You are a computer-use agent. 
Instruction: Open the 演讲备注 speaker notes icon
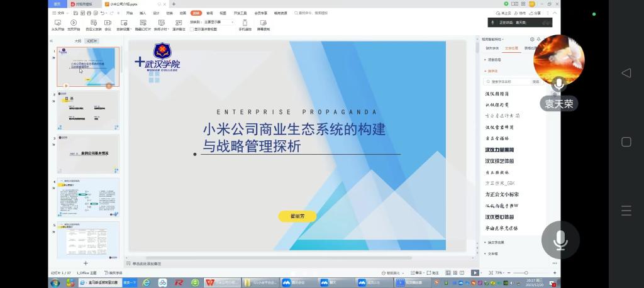point(179,23)
